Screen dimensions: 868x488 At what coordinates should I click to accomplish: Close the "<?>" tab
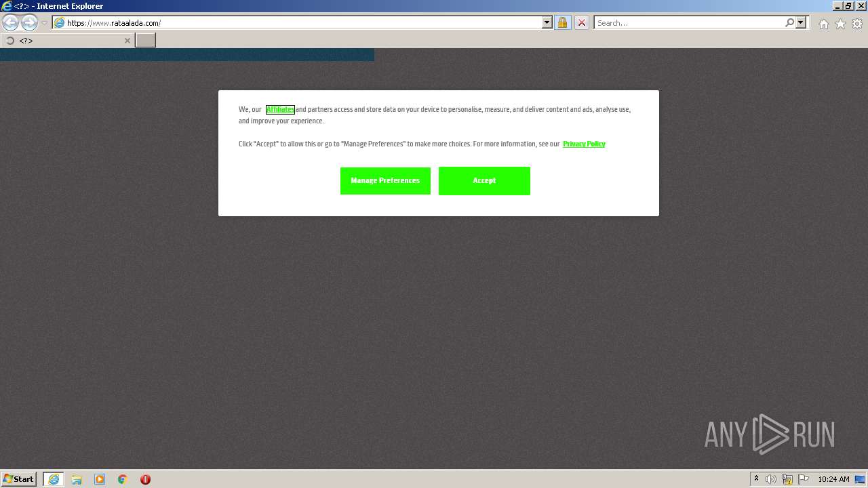click(127, 41)
